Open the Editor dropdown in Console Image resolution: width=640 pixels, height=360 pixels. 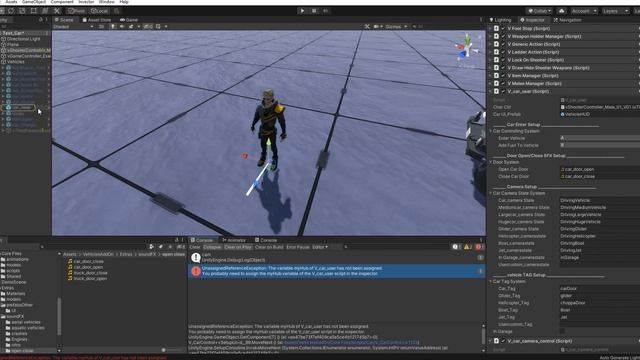coord(320,247)
